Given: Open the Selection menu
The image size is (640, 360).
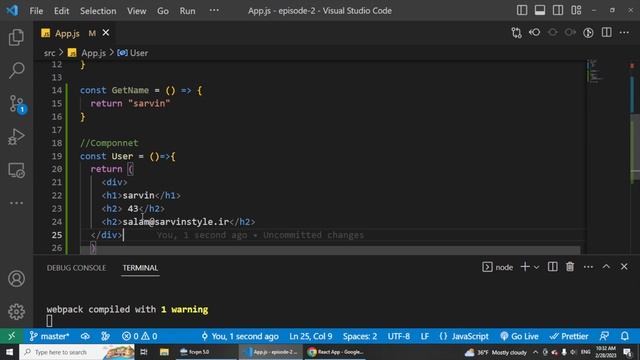Looking at the screenshot, I should [98, 11].
